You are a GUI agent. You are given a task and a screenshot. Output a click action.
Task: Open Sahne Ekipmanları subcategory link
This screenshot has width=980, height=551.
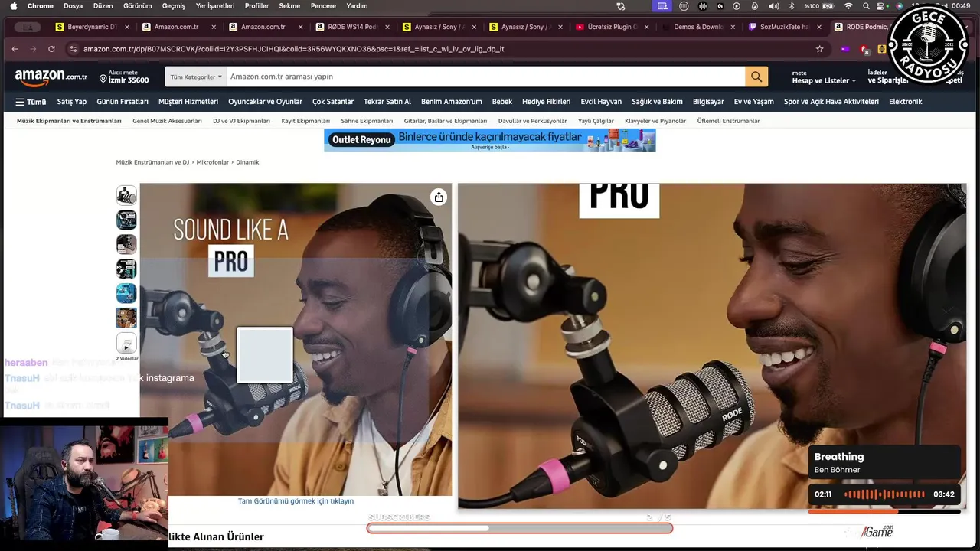click(367, 121)
